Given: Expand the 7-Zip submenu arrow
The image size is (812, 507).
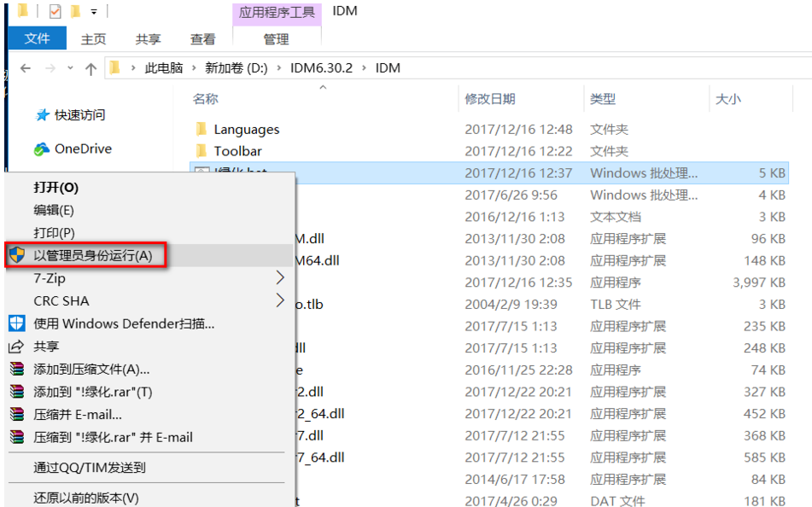Looking at the screenshot, I should [x=280, y=277].
